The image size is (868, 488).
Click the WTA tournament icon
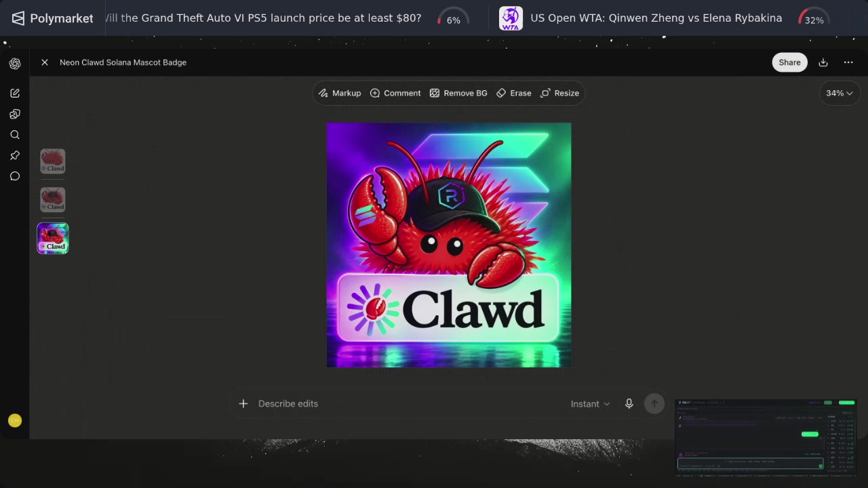[511, 18]
